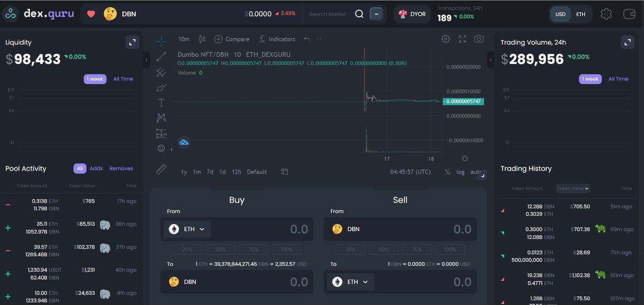Set chart range to 12h
Viewport: 644px width, 305px height.
coord(236,172)
